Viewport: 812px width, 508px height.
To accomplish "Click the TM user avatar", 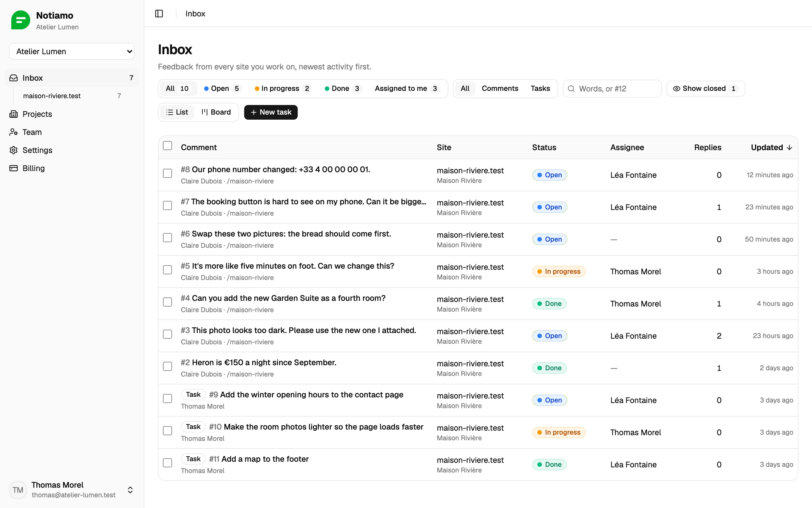I will tap(18, 490).
